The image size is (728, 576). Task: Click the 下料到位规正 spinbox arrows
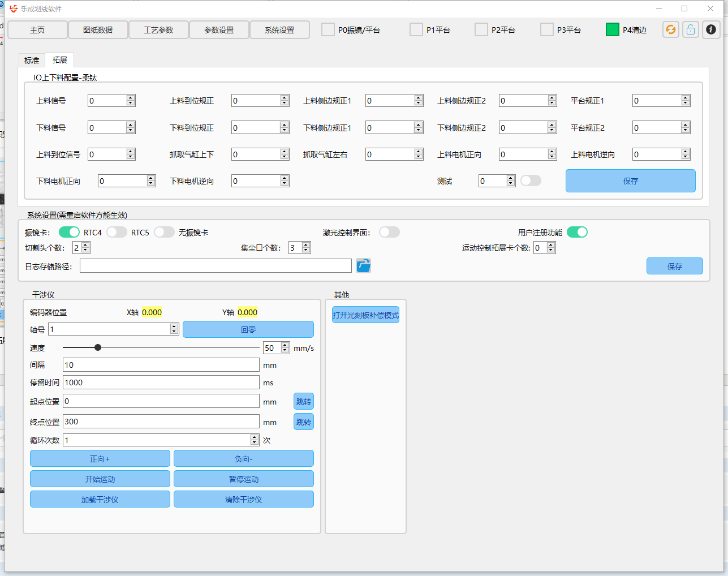click(285, 127)
